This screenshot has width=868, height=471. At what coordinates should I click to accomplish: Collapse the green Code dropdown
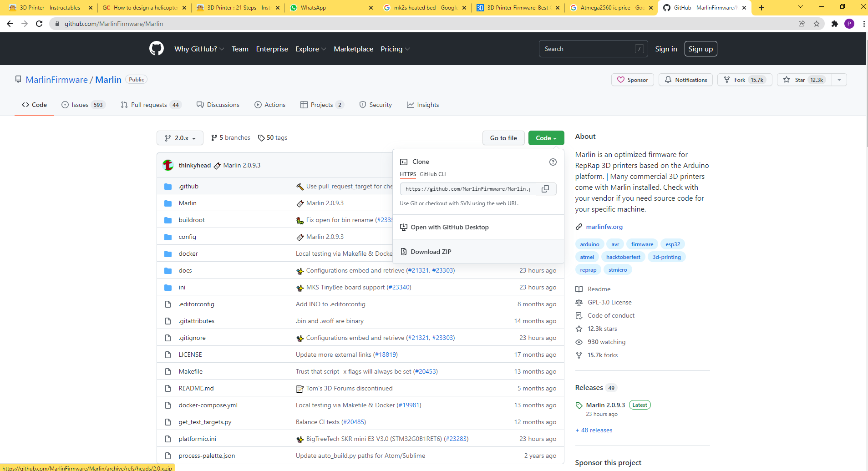click(546, 138)
